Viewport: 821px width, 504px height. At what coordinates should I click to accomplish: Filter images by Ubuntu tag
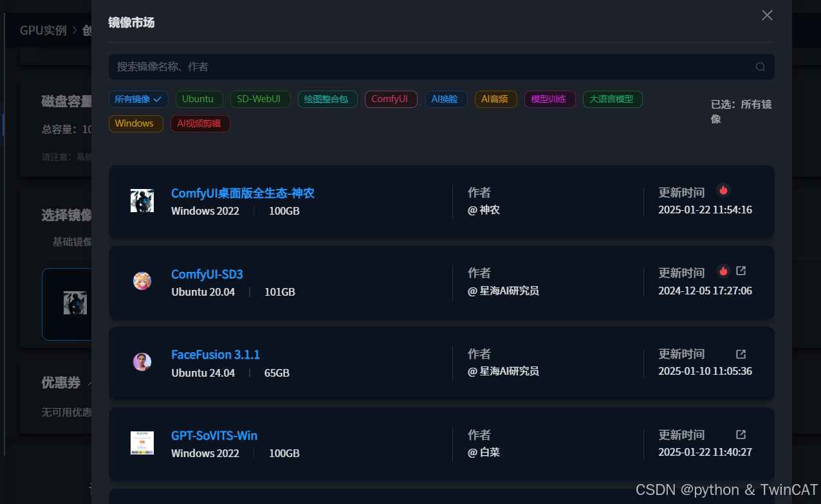pos(199,99)
